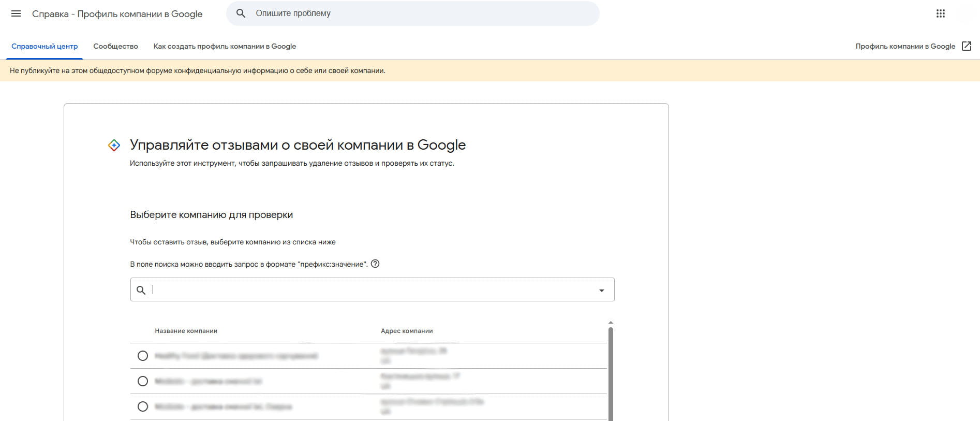Click the help question mark icon
This screenshot has height=421, width=980.
376,264
